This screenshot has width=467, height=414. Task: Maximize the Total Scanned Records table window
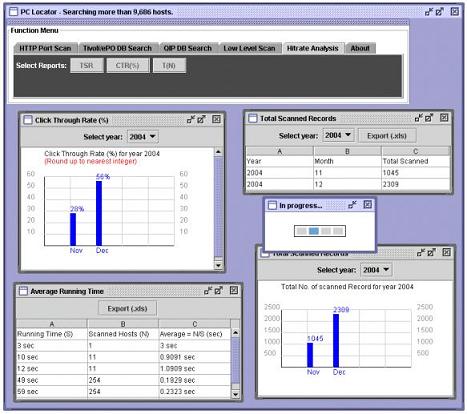(429, 118)
